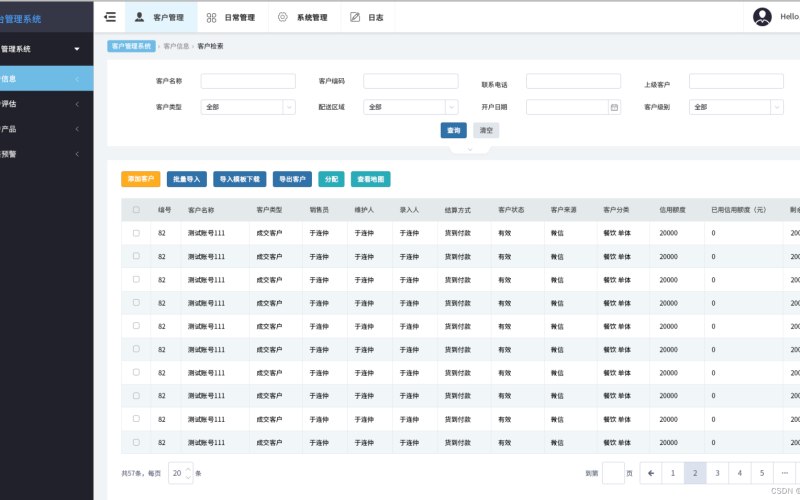Go to page 4 in pagination
The image size is (800, 500).
coord(740,473)
